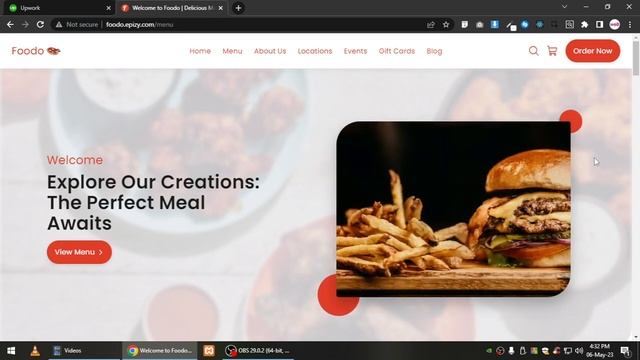This screenshot has height=360, width=640.
Task: Go forward in browser history
Action: (x=25, y=24)
